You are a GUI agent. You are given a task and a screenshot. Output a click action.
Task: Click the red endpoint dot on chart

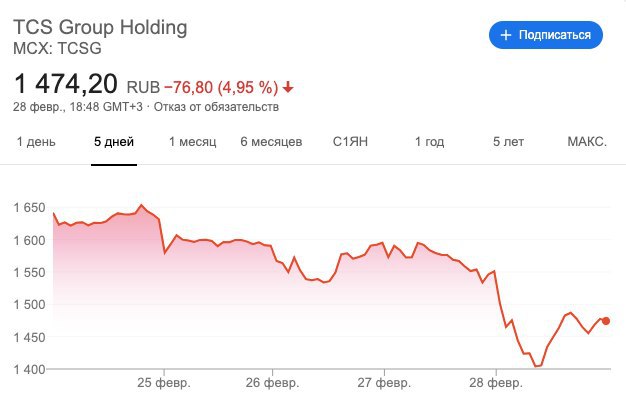coord(607,321)
